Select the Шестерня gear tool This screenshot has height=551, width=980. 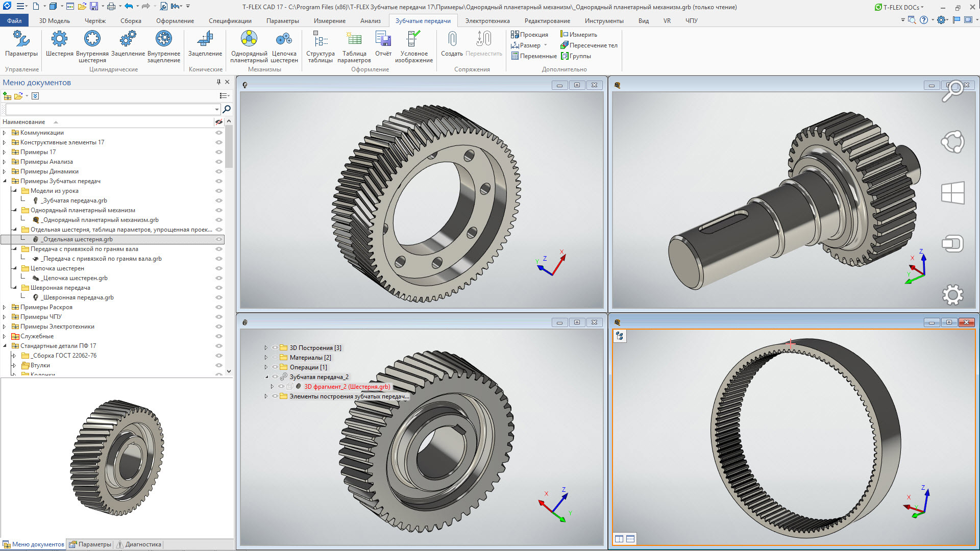[59, 44]
